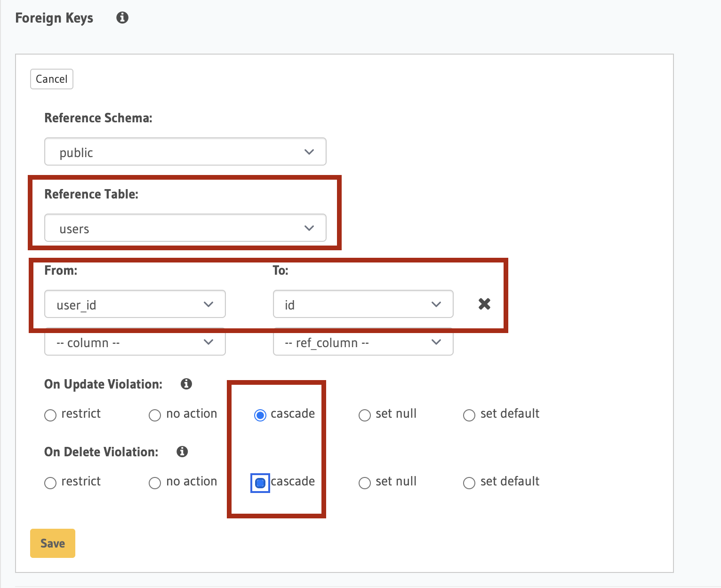Click the 'From:' label
This screenshot has height=588, width=721.
(x=61, y=270)
